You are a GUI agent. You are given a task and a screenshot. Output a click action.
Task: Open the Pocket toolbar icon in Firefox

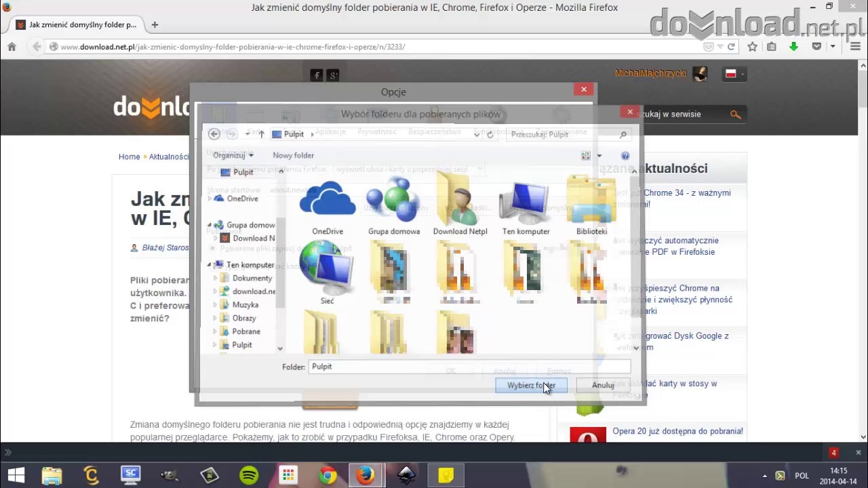[x=816, y=47]
